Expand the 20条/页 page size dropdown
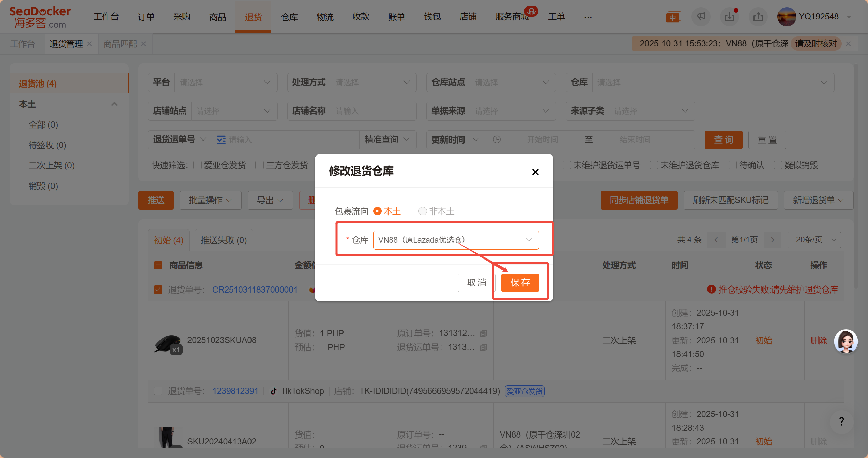The image size is (868, 458). pyautogui.click(x=814, y=240)
